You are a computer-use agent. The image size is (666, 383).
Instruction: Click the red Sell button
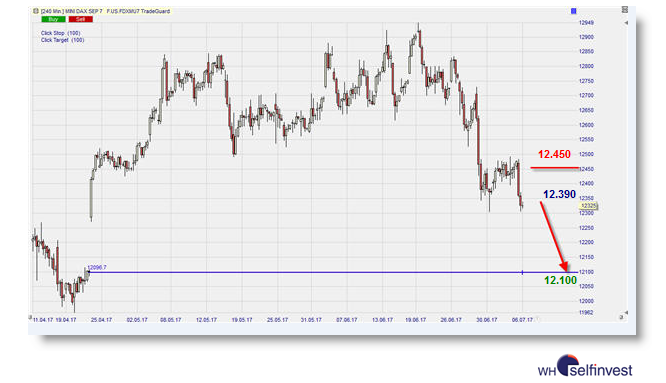[81, 19]
